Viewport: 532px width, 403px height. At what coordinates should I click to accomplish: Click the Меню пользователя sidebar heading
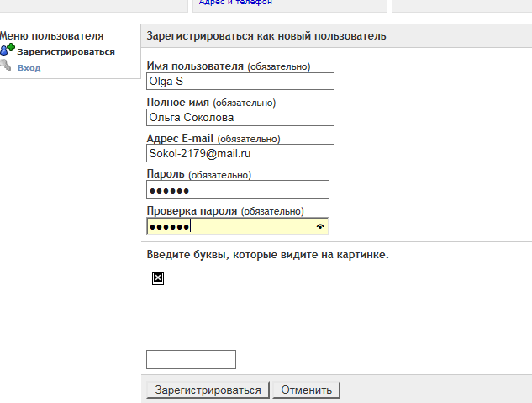point(52,36)
